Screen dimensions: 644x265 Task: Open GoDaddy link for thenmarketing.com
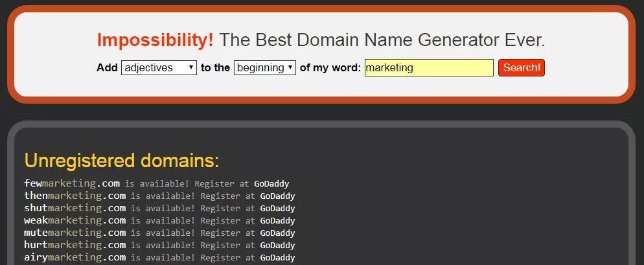277,196
